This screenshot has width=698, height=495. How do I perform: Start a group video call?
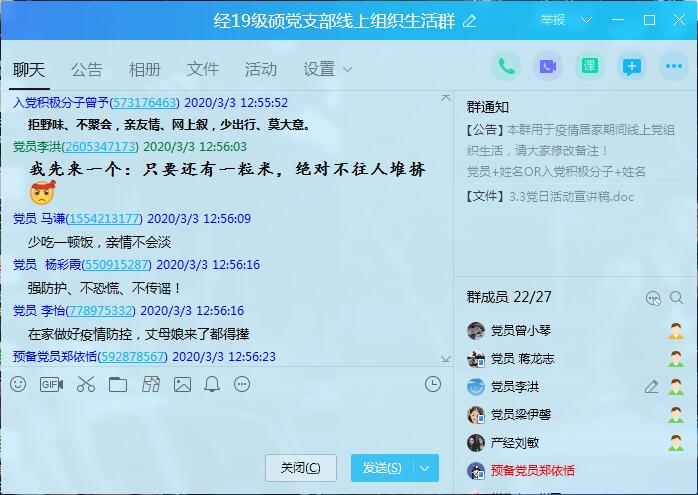click(548, 67)
